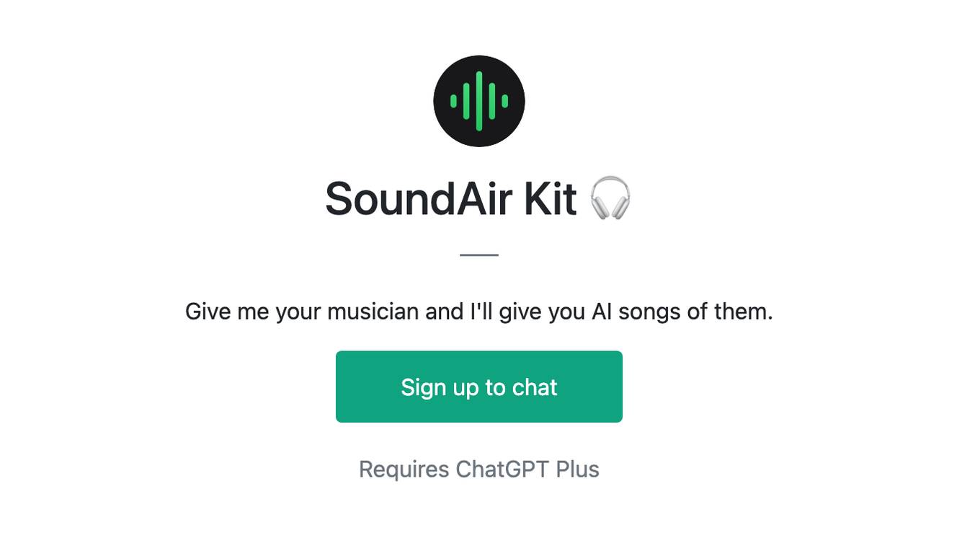980x551 pixels.
Task: Click the word SoundAir in the heading
Action: [419, 198]
